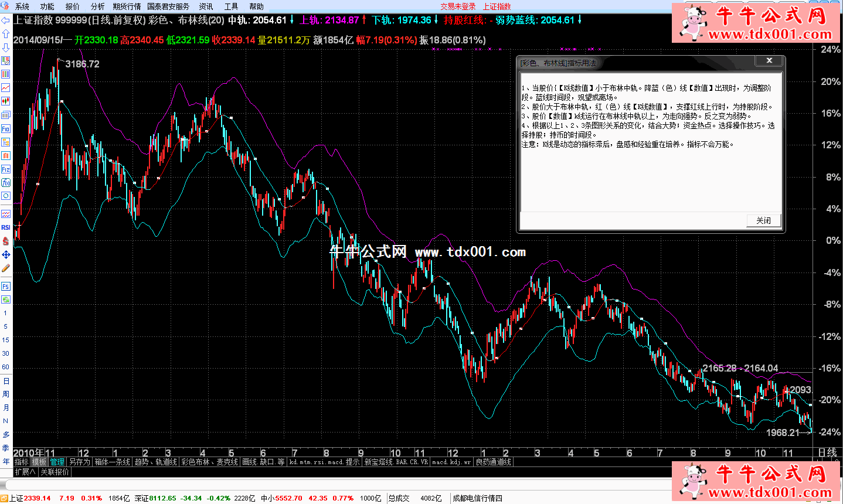Expand the 扩展 panel at bottom
This screenshot has width=843, height=504.
pos(25,472)
